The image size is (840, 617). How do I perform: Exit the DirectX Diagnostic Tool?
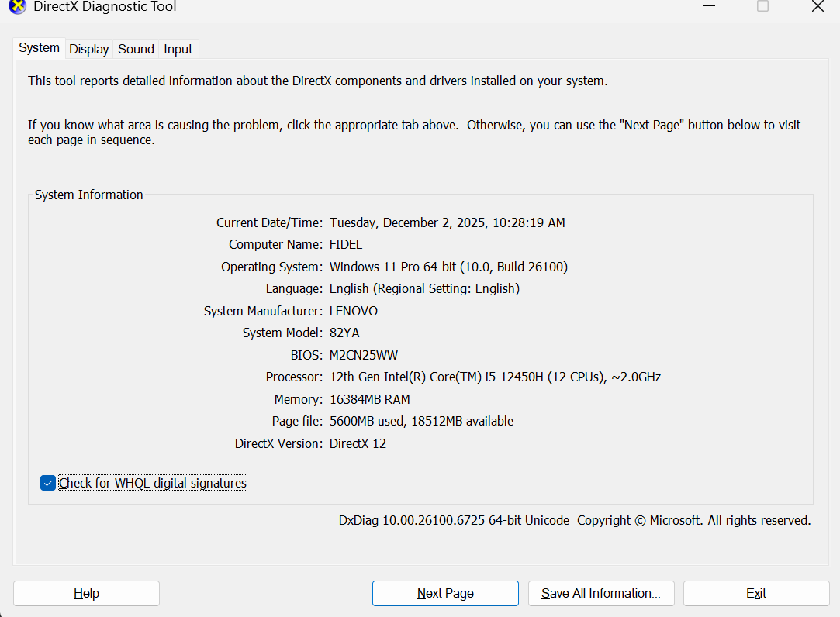point(755,593)
